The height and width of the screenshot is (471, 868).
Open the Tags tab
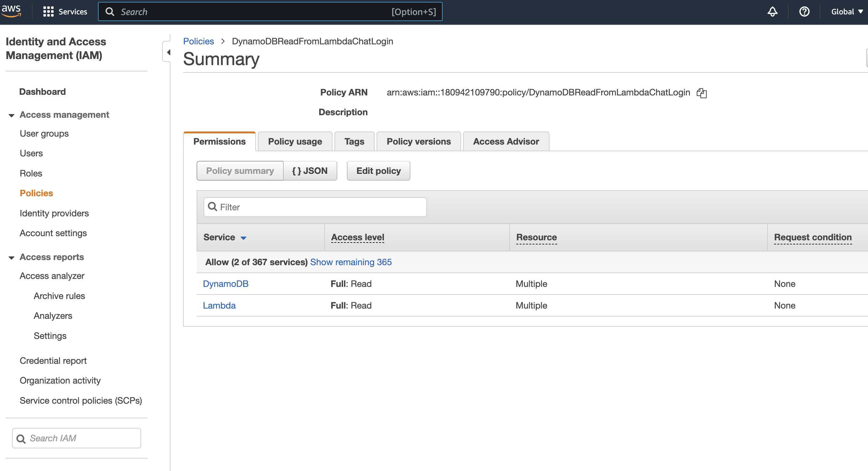click(354, 141)
